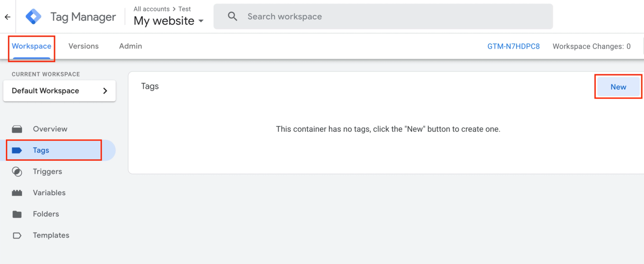
Task: Switch to the Workspace tab
Action: tap(32, 46)
